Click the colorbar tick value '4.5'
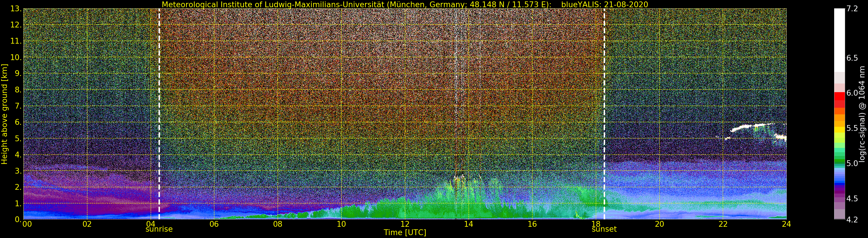 (852, 199)
